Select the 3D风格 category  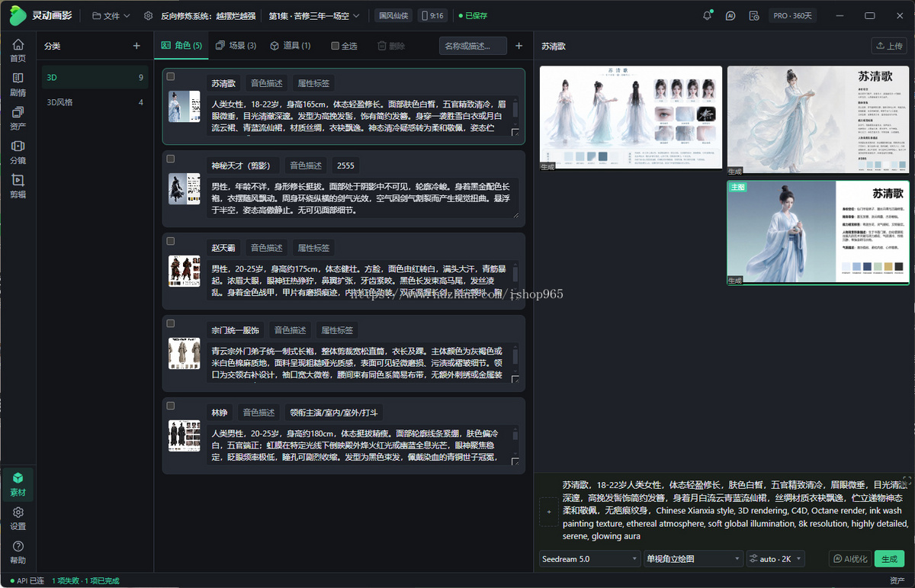(95, 102)
